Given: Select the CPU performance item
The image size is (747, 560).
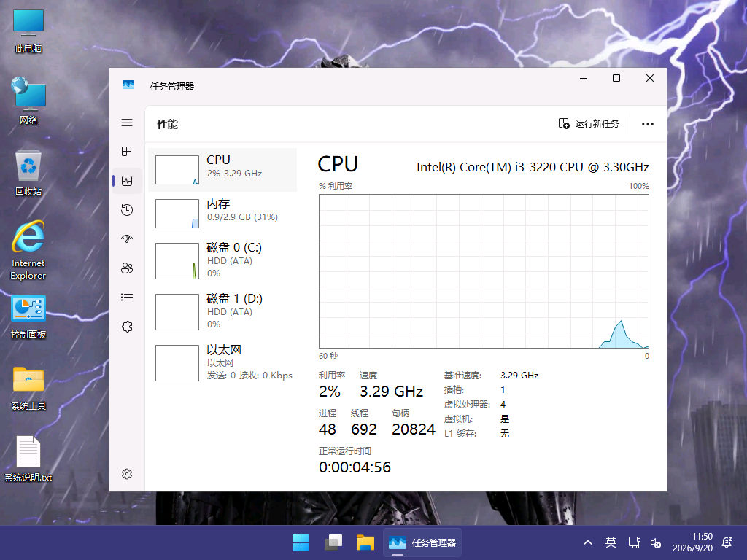Looking at the screenshot, I should click(x=222, y=170).
